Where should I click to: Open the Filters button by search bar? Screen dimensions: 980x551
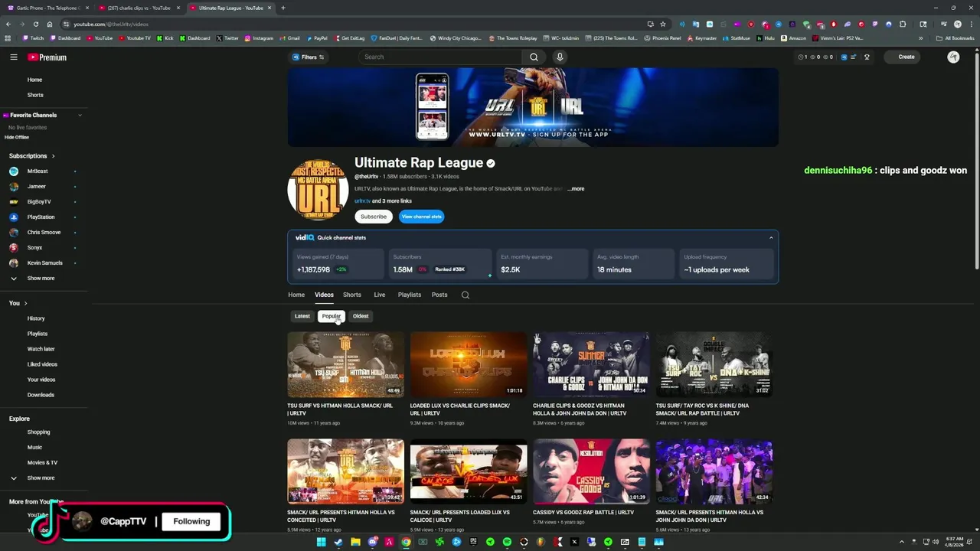[x=308, y=57]
